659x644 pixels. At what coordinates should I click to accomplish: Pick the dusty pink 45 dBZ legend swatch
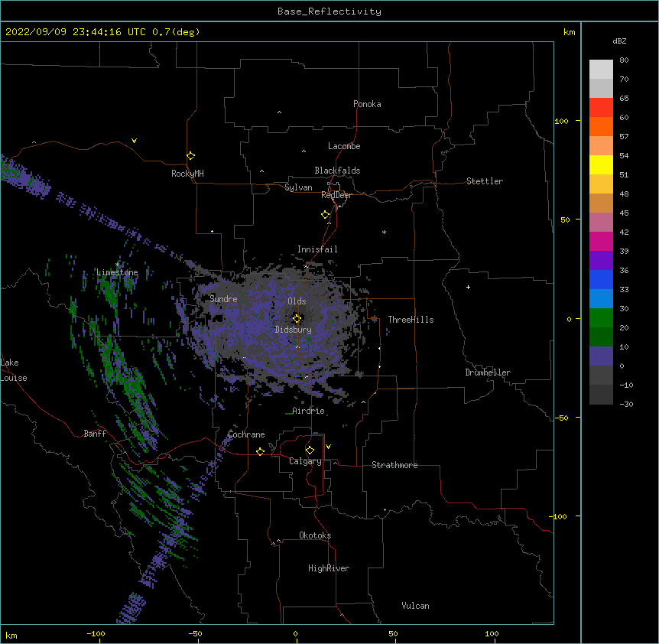601,223
